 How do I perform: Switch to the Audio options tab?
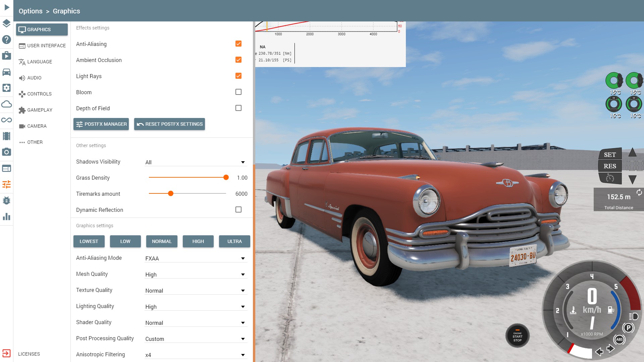point(34,78)
